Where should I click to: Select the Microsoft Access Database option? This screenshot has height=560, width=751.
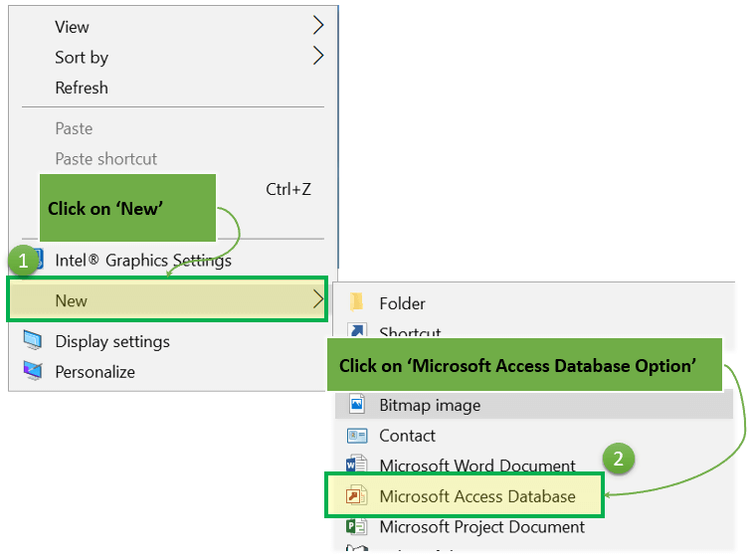coord(477,496)
